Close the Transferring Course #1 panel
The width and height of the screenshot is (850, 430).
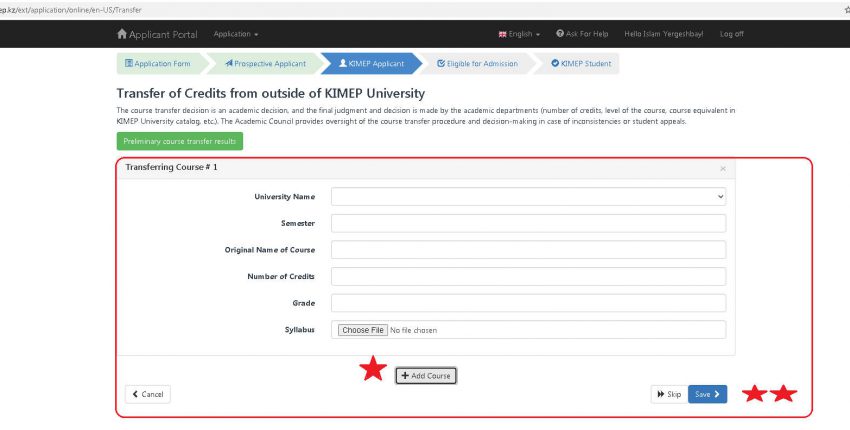coord(723,169)
